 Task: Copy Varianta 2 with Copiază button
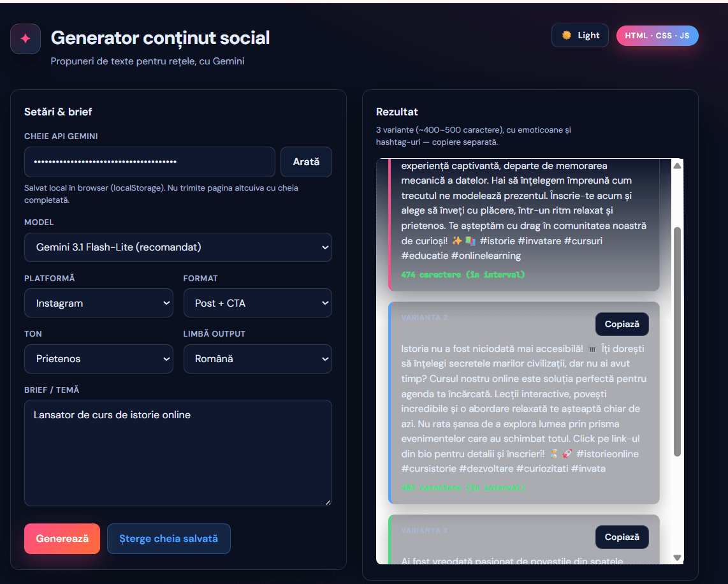point(622,325)
